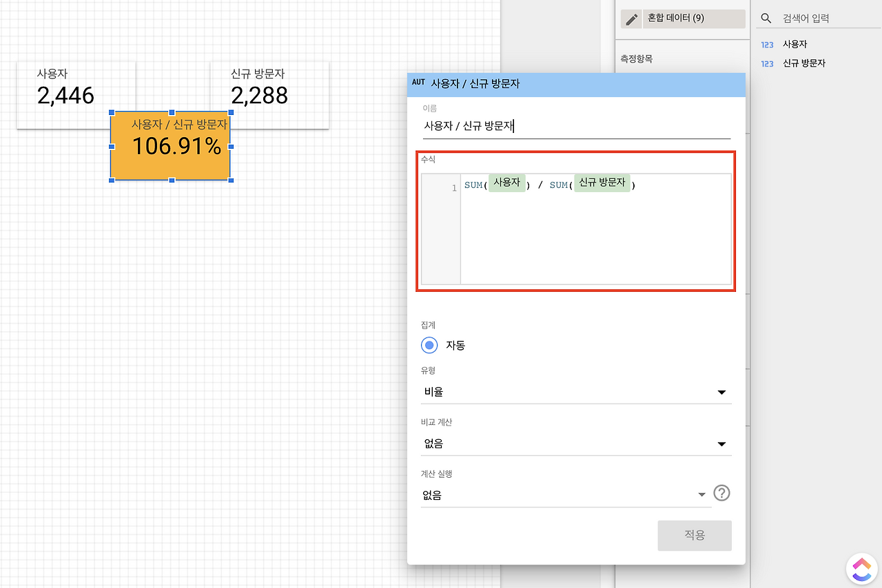Image resolution: width=882 pixels, height=588 pixels.
Task: Open ClickUp via the floating corner icon
Action: [x=861, y=568]
